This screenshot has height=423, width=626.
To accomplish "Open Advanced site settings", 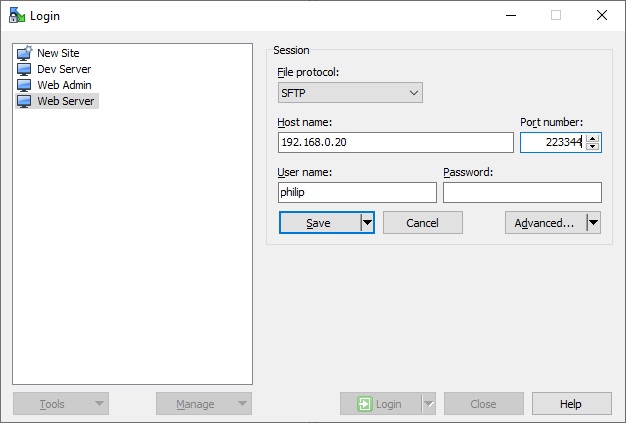I will (x=545, y=223).
